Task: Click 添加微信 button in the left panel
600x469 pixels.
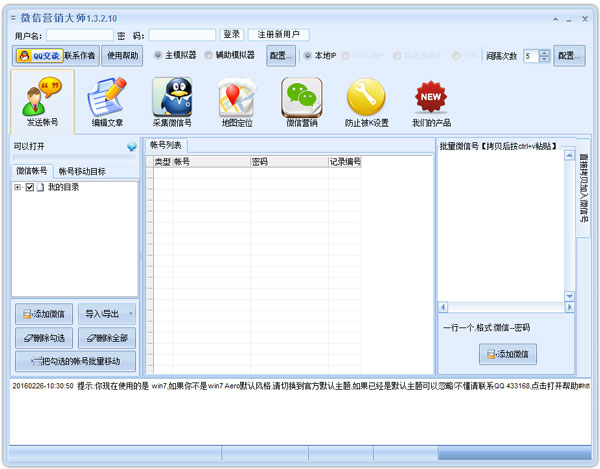Action: pyautogui.click(x=44, y=314)
